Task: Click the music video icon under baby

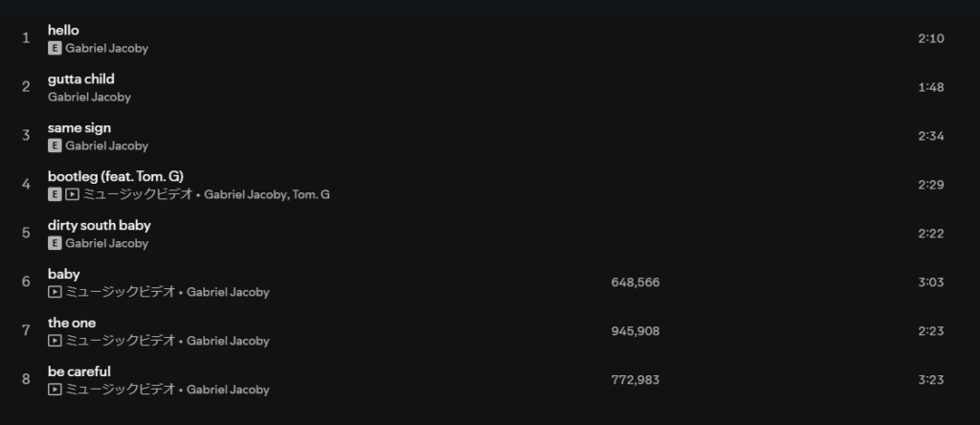Action: pos(55,293)
